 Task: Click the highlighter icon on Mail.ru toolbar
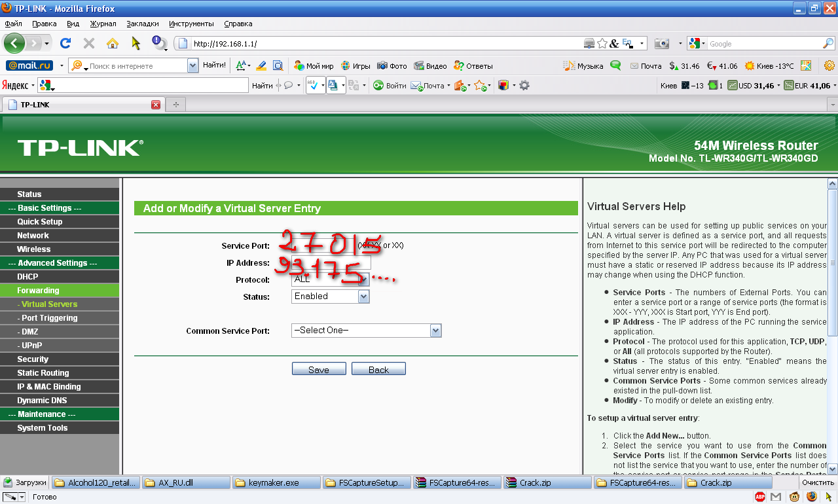[261, 65]
